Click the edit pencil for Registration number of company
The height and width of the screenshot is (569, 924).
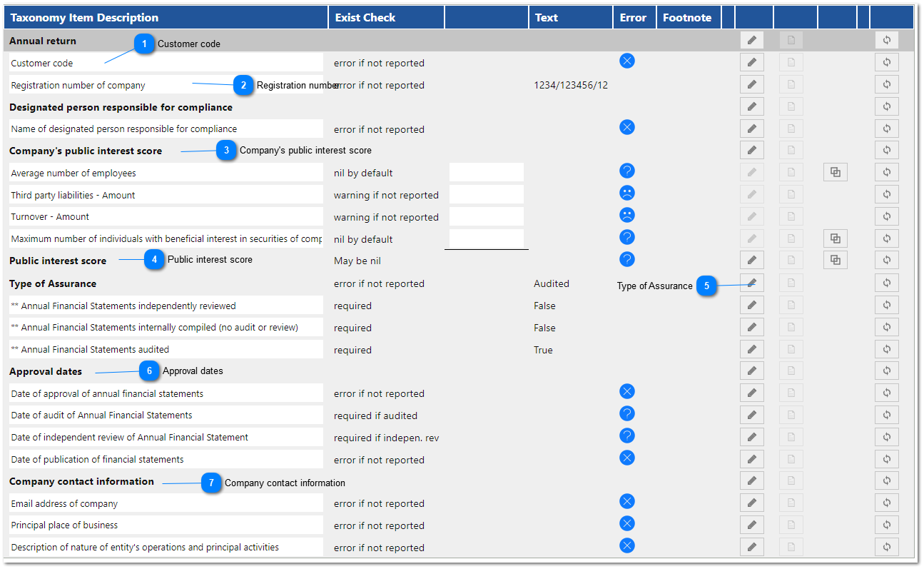[x=751, y=84]
